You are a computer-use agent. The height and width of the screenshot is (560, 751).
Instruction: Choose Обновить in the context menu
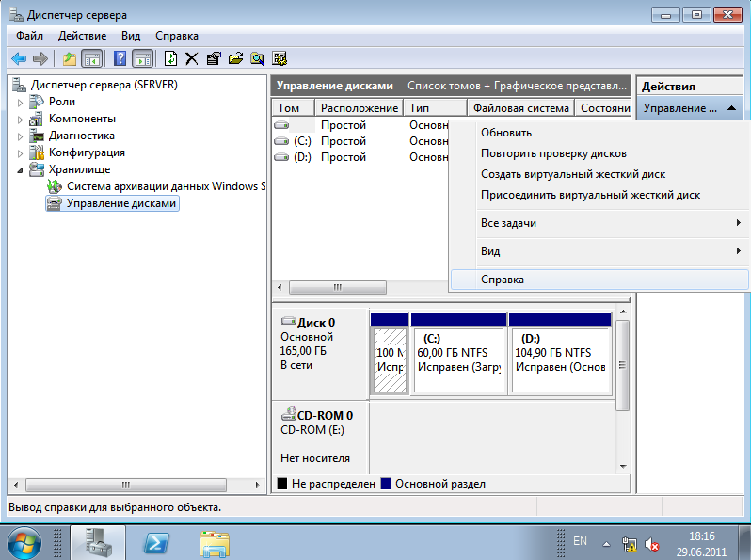click(x=599, y=133)
